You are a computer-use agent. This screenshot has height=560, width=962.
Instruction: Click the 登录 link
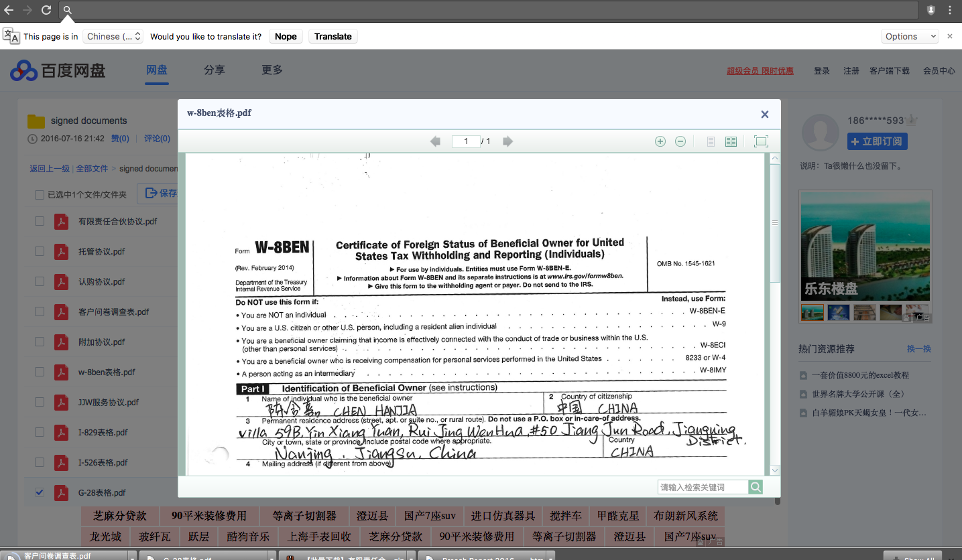(x=822, y=70)
